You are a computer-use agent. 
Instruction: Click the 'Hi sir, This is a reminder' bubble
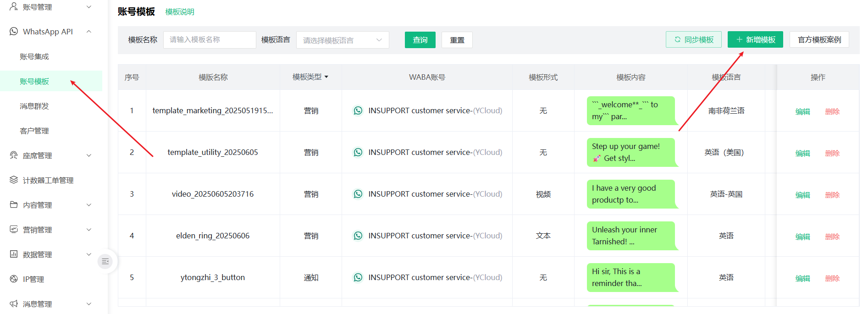(x=631, y=277)
